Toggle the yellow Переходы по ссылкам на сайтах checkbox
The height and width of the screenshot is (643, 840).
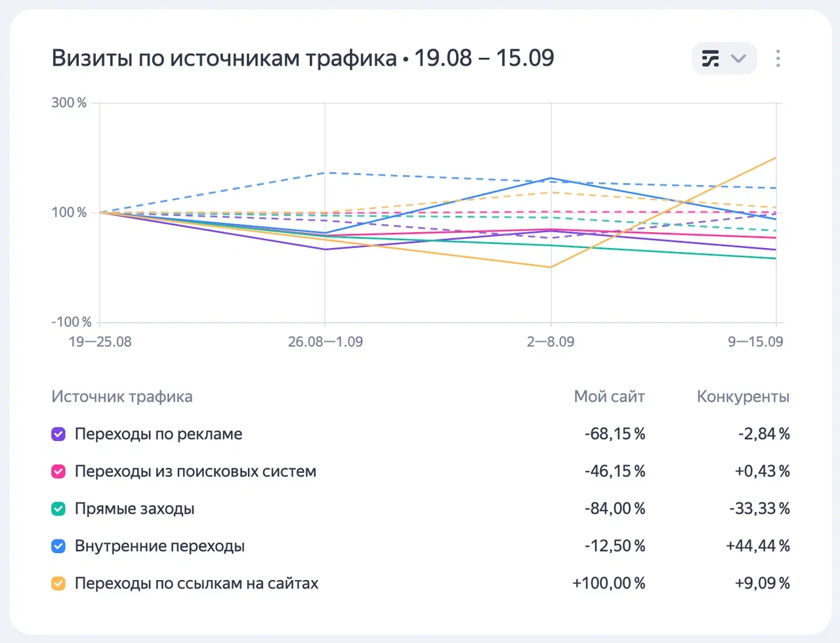(x=58, y=584)
